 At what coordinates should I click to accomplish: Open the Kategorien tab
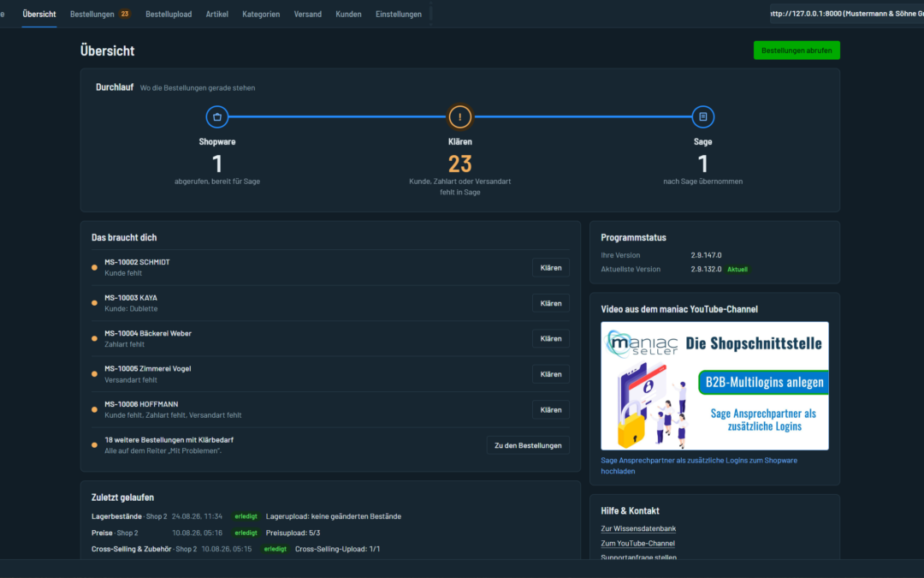coord(261,15)
